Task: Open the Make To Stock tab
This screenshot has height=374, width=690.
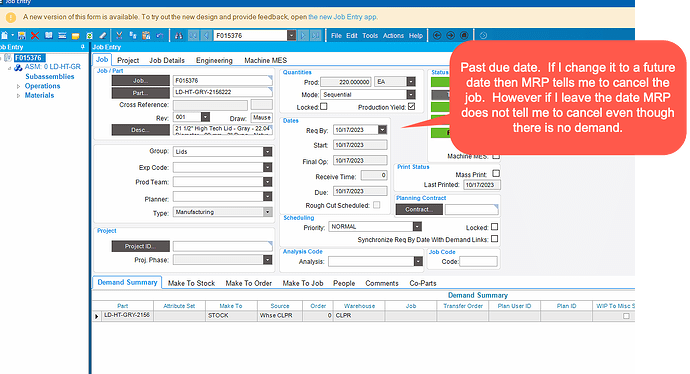Action: click(191, 283)
